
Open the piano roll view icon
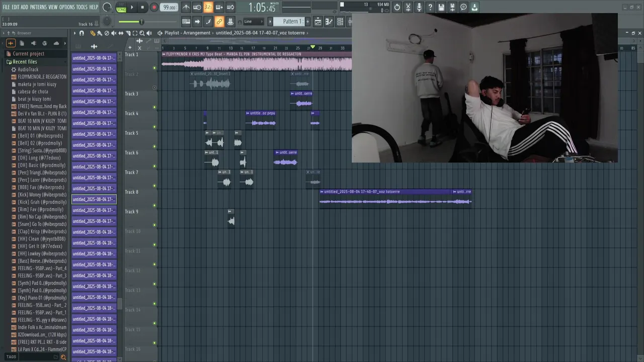tap(329, 22)
